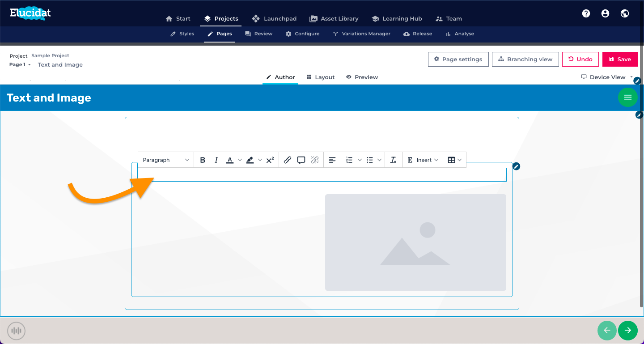644x344 pixels.
Task: Go to Variations Manager
Action: (x=361, y=34)
